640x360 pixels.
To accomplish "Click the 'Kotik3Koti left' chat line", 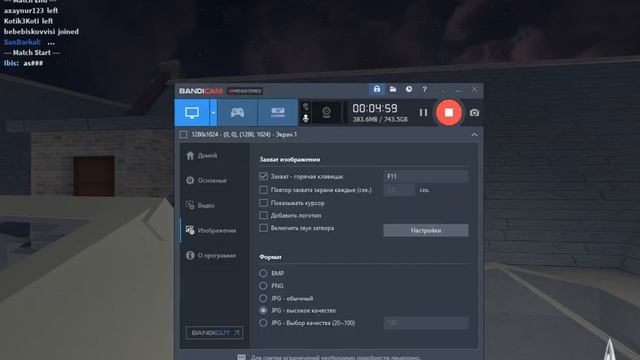I will [28, 21].
